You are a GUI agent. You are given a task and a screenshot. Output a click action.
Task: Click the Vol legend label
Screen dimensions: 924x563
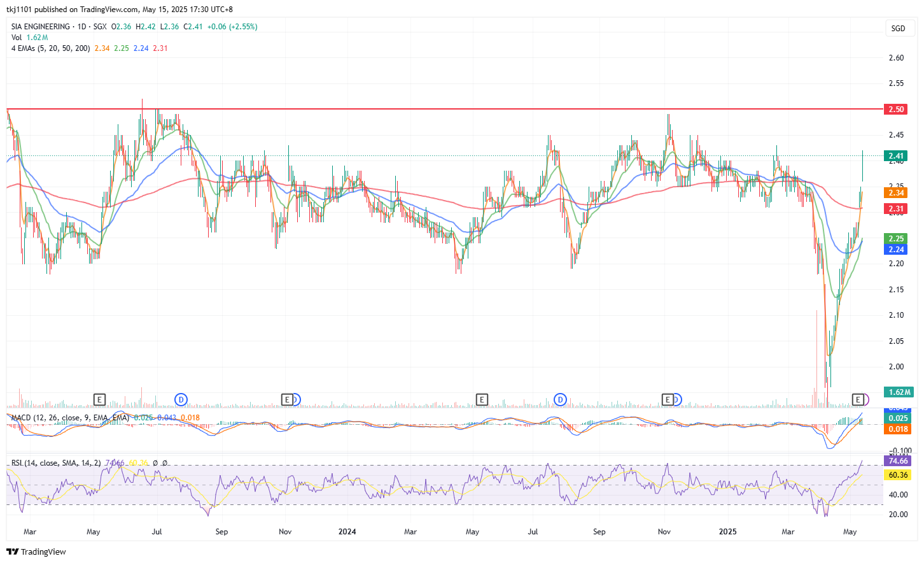[17, 38]
